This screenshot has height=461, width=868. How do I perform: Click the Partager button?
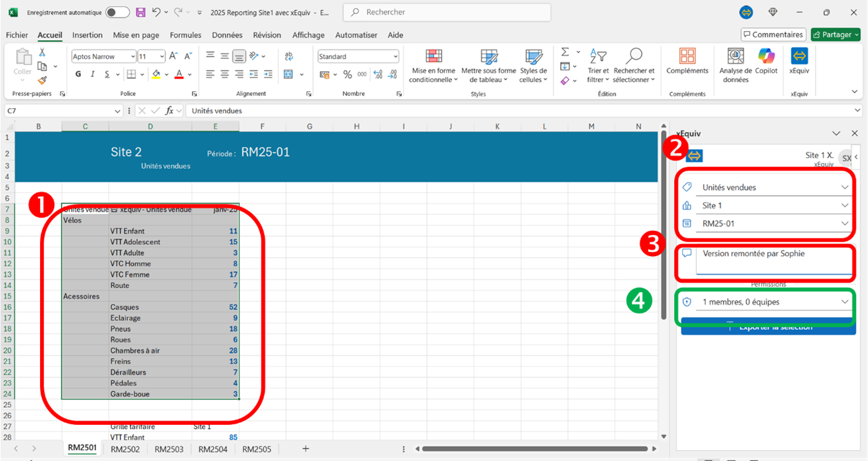836,34
